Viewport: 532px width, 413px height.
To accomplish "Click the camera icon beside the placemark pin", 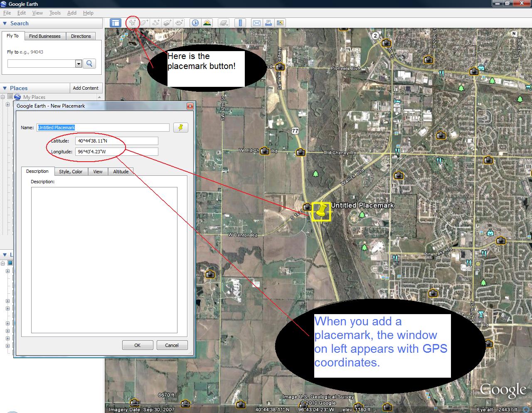I will click(x=307, y=206).
